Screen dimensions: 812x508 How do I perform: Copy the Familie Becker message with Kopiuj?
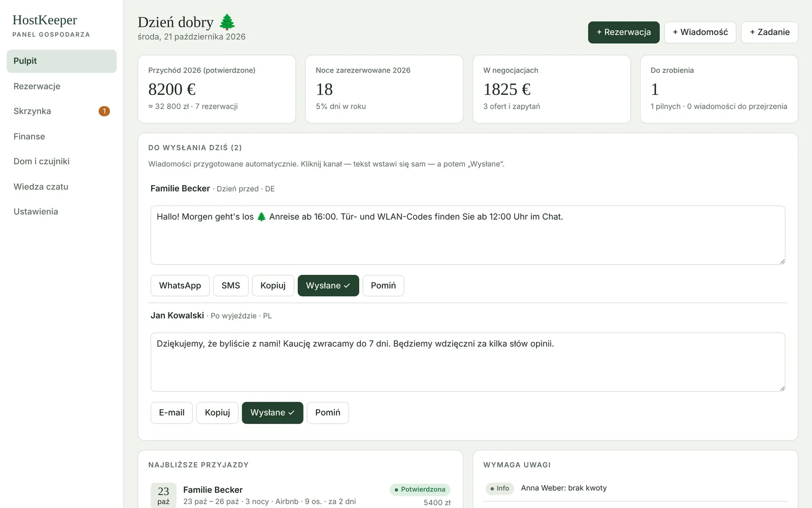(x=273, y=285)
